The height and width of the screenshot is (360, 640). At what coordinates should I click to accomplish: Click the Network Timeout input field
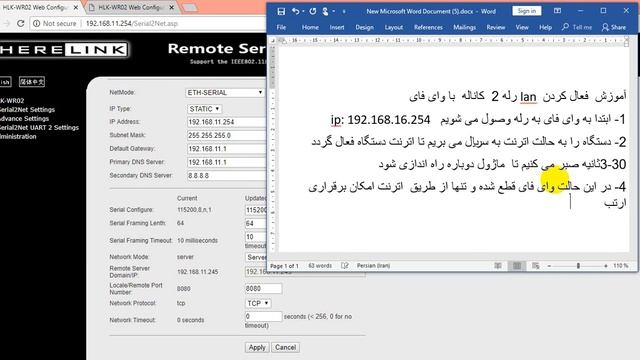(263, 316)
